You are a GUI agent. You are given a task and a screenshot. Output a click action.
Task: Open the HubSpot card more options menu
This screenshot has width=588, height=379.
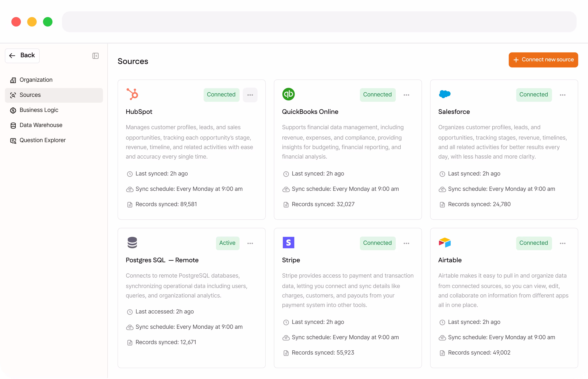click(x=250, y=95)
